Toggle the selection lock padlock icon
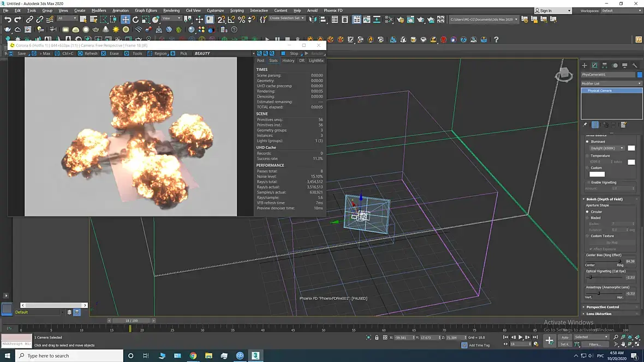Screen dimensions: 644x362 click(x=377, y=337)
